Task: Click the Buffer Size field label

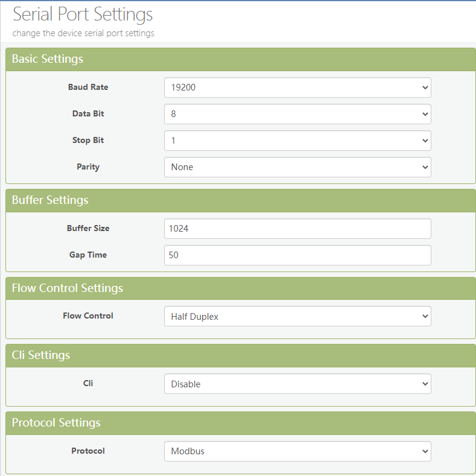Action: [88, 229]
